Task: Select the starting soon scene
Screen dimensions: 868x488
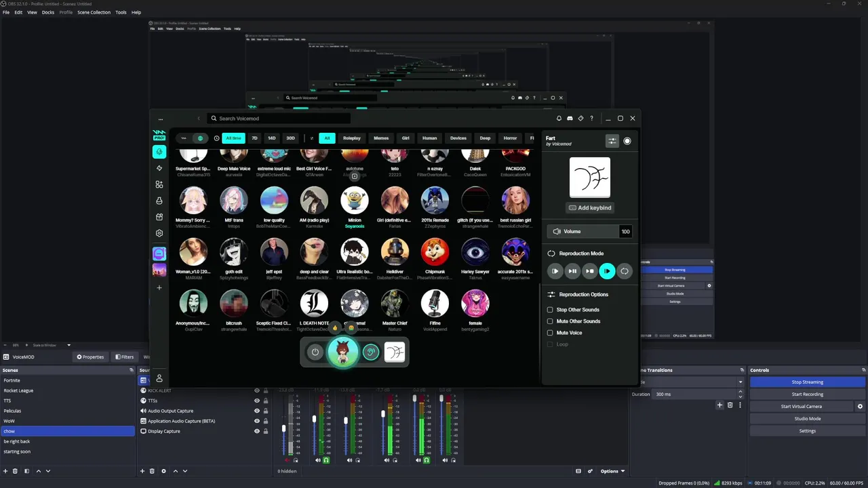Action: coord(68,451)
